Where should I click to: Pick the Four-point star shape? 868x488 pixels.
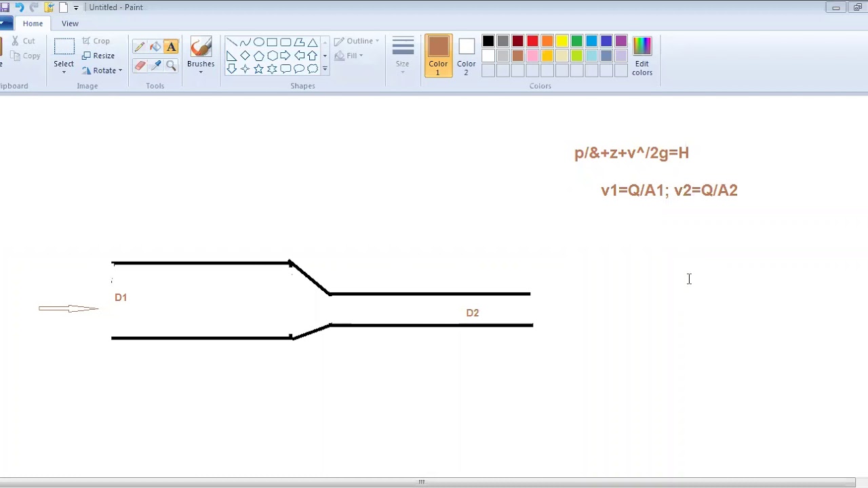pos(245,69)
